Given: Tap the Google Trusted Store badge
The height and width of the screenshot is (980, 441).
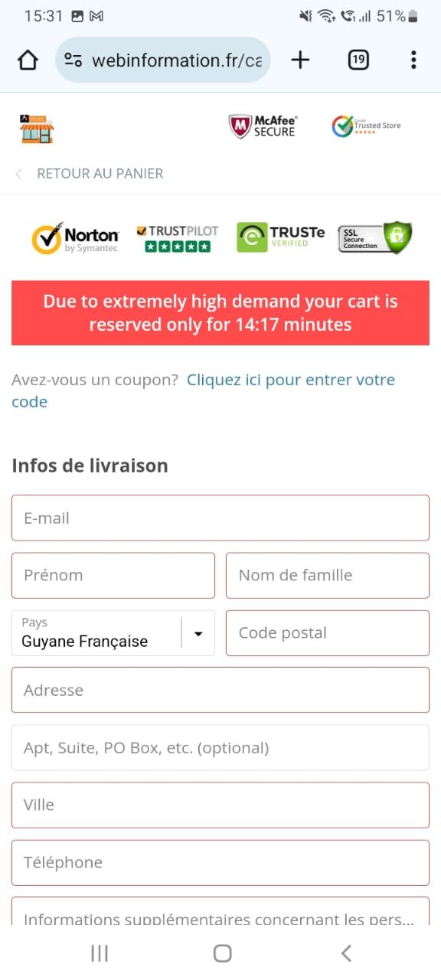Looking at the screenshot, I should tap(366, 126).
